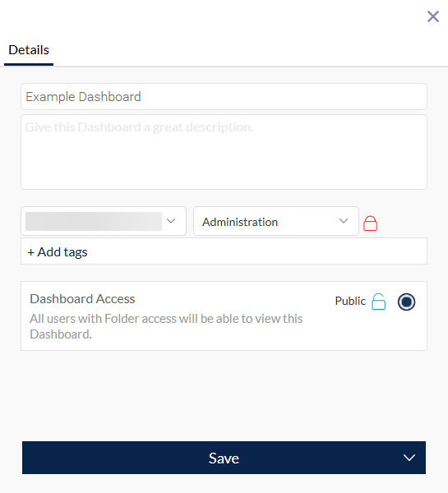Expand the Administration folder dropdown
The image size is (448, 493).
(x=276, y=221)
